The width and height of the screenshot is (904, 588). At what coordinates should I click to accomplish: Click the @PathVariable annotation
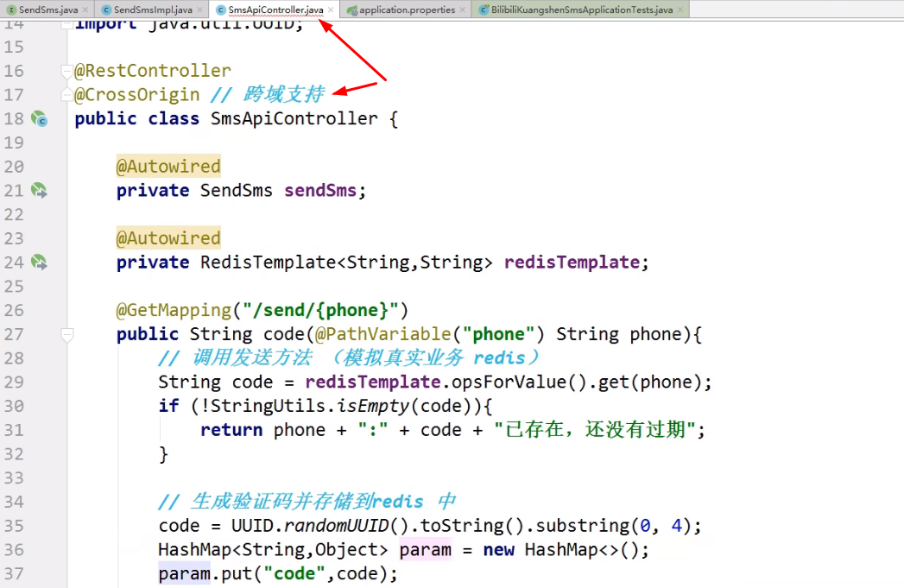(x=382, y=334)
